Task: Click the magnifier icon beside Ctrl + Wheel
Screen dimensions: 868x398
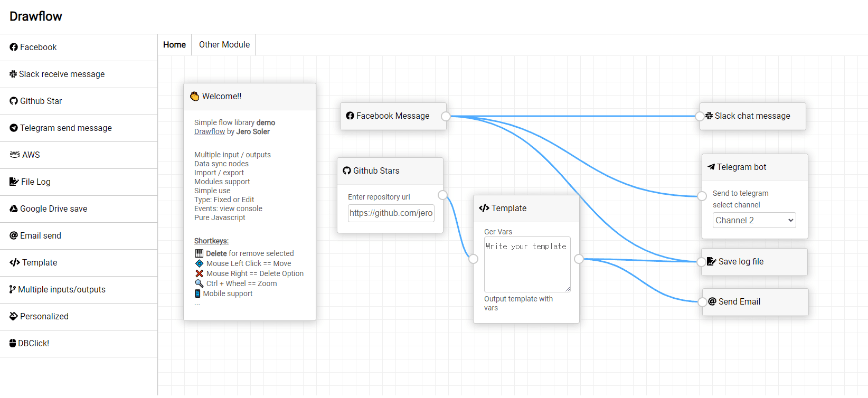Action: click(x=199, y=283)
